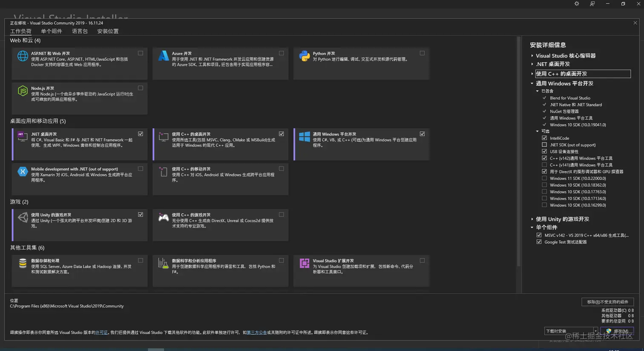Click the feedback icon in title bar
This screenshot has height=351, width=644.
(592, 4)
